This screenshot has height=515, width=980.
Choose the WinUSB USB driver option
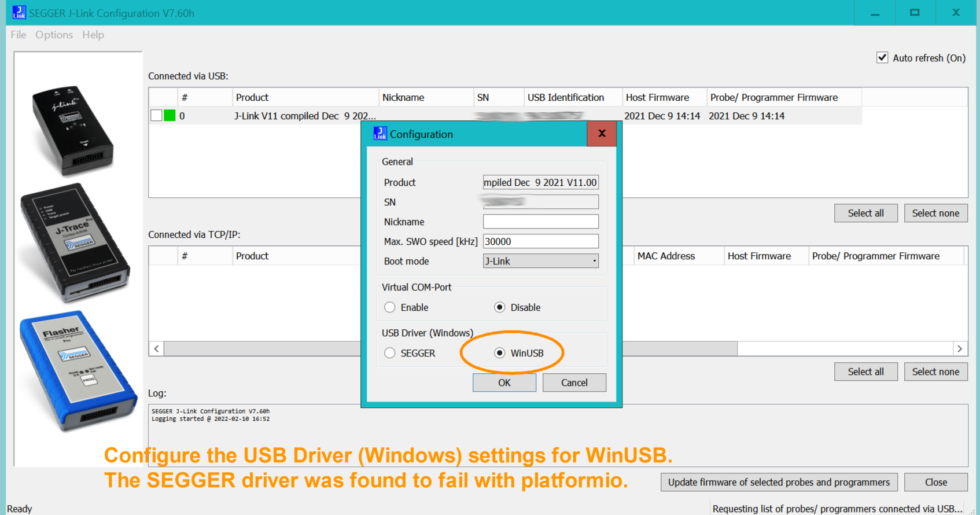pos(500,353)
